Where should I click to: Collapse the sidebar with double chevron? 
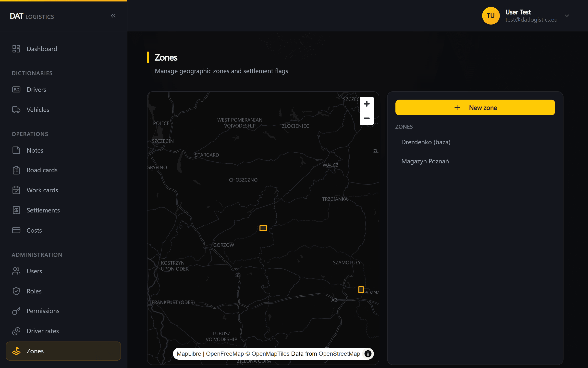coord(113,16)
